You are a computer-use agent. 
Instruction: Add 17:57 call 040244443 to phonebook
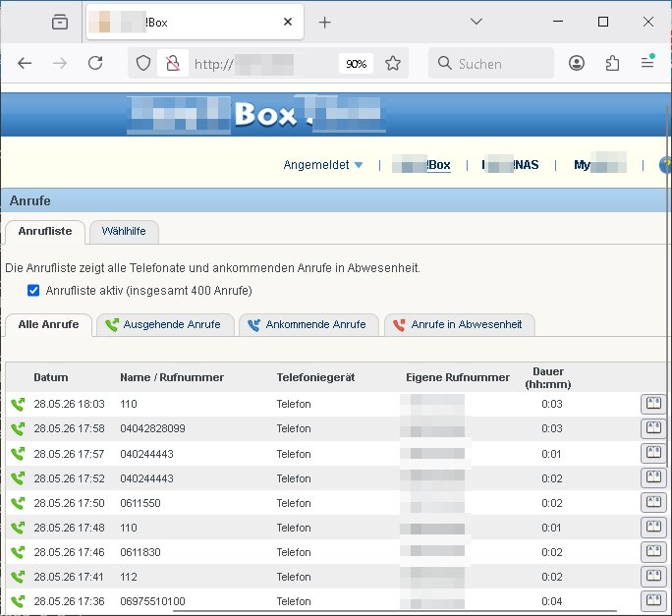(653, 453)
